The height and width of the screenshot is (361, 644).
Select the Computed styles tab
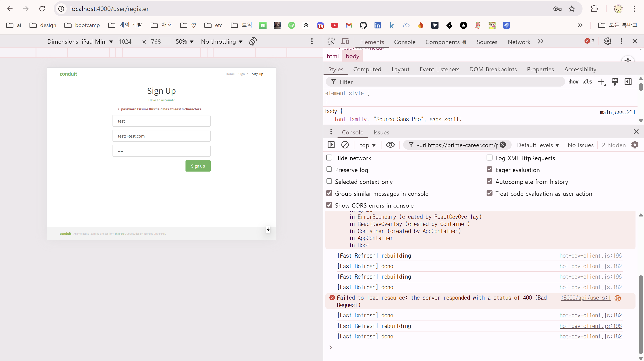367,69
